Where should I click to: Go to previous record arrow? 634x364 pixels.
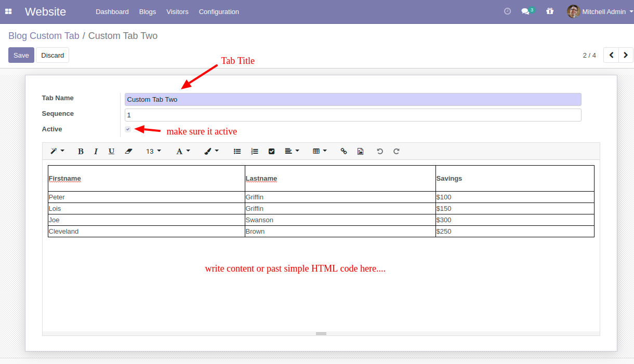pos(611,55)
